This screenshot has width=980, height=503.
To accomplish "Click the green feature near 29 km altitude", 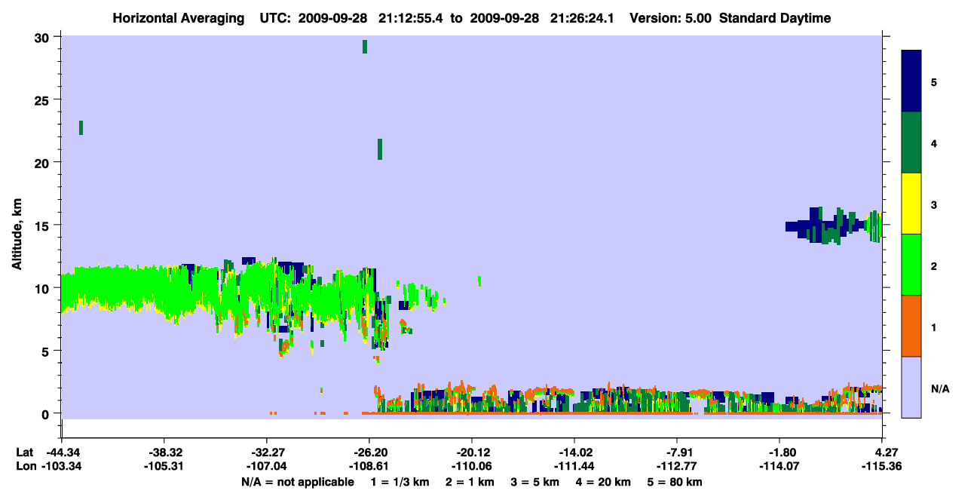I will click(365, 47).
